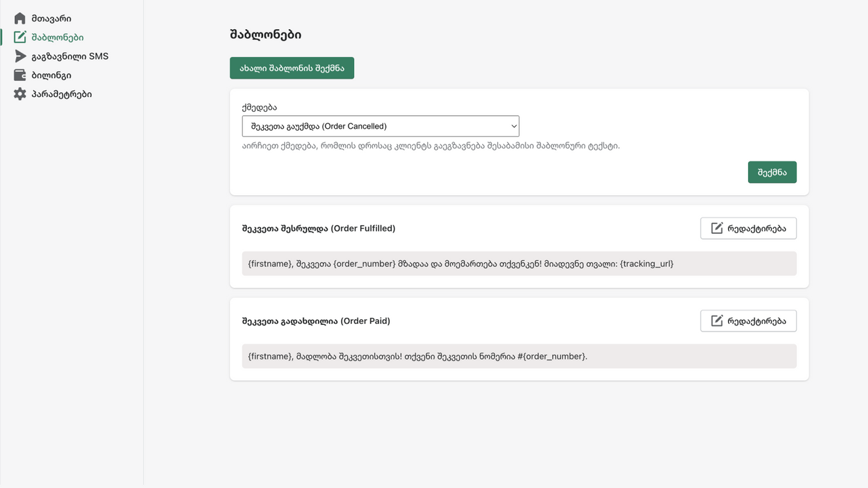Click the შეკვეთა შესრულდა (Order Fulfilled) title

click(x=319, y=228)
